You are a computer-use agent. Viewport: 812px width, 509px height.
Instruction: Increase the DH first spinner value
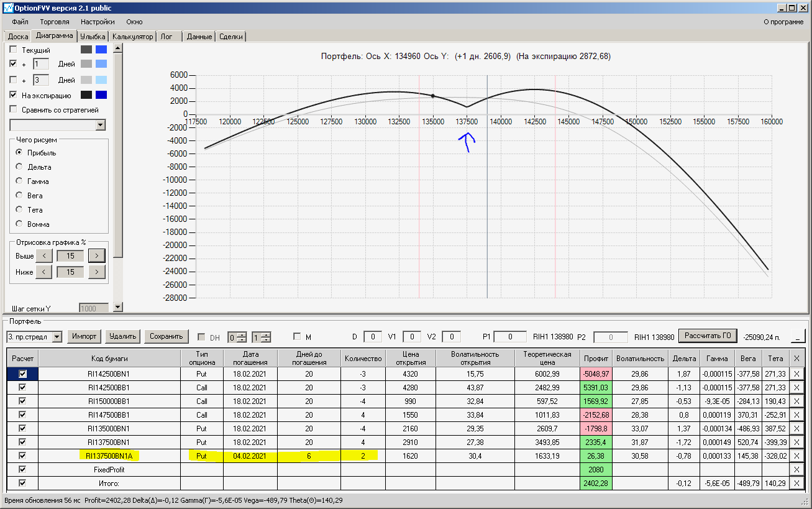pyautogui.click(x=242, y=334)
